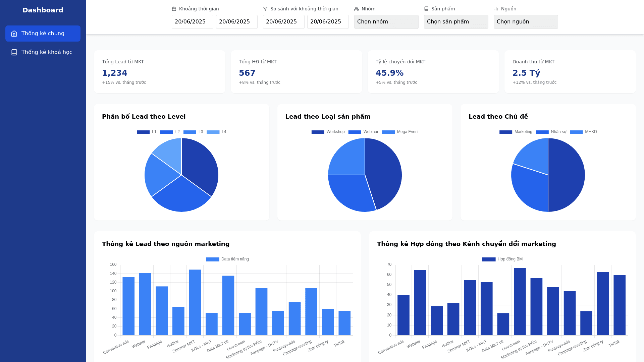644x362 pixels.
Task: Click the bar chart icon beside Nguồn
Action: (496, 9)
